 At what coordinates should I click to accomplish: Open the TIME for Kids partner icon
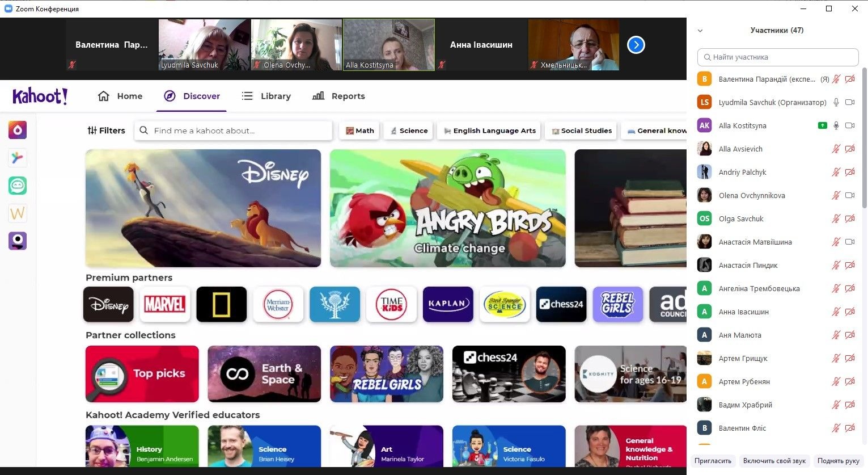coord(391,305)
